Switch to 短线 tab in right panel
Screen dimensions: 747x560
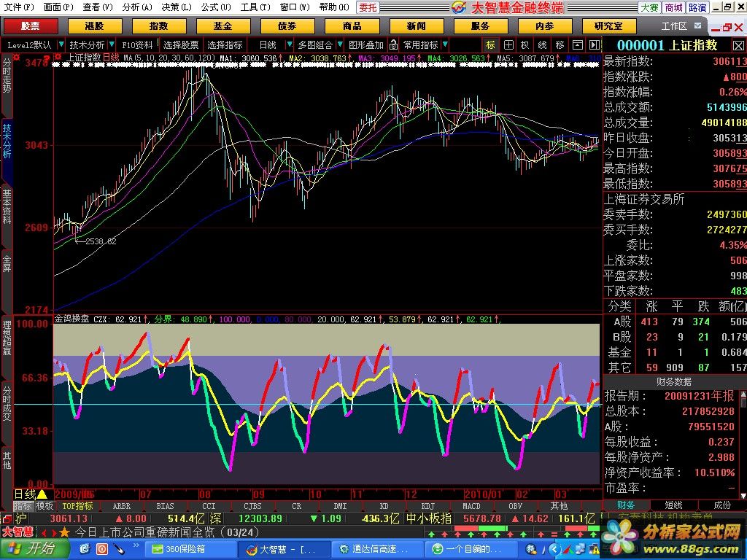pyautogui.click(x=673, y=505)
